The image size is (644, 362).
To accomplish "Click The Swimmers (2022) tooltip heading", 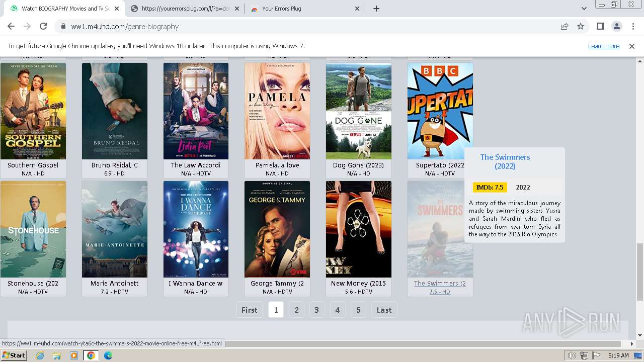I will [x=505, y=161].
